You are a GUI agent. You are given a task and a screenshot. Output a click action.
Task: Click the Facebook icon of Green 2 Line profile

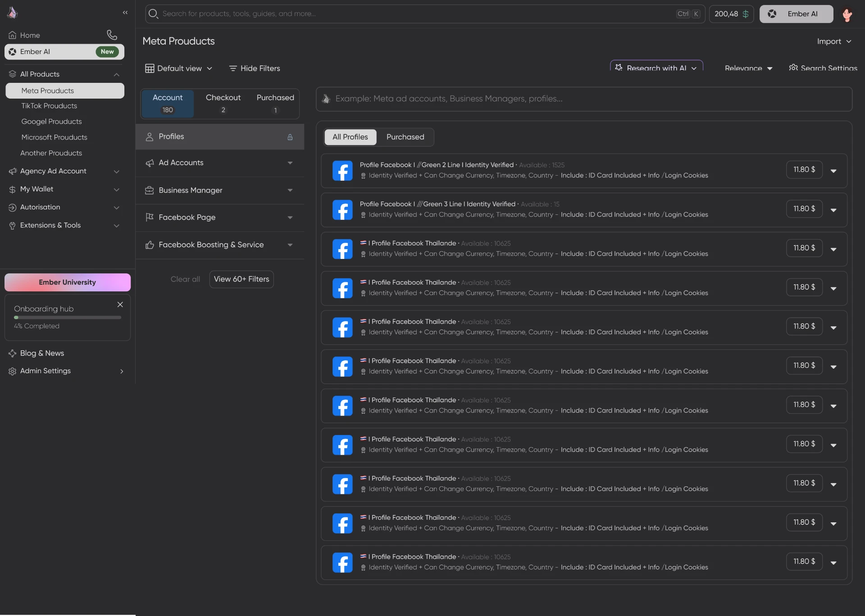tap(342, 171)
